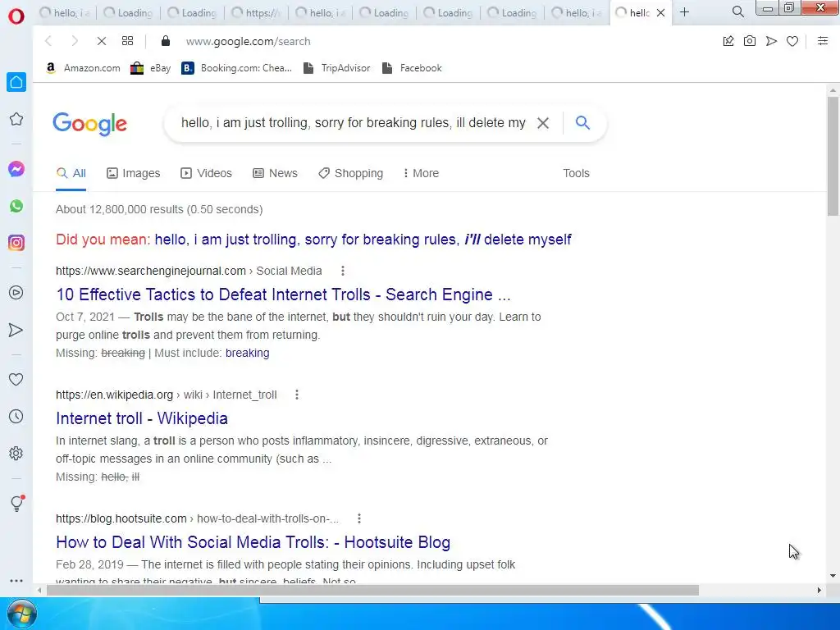840x630 pixels.
Task: Select the Videos search tab
Action: [206, 173]
